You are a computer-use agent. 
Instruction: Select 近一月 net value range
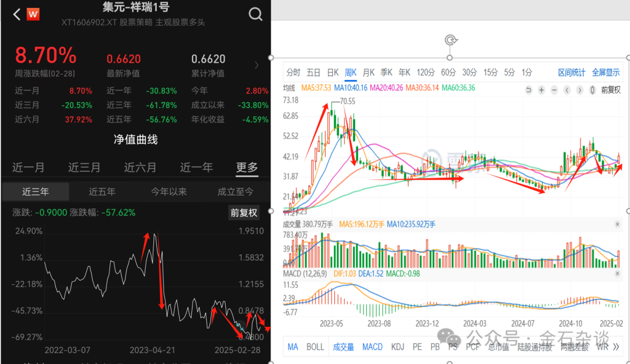click(x=29, y=167)
